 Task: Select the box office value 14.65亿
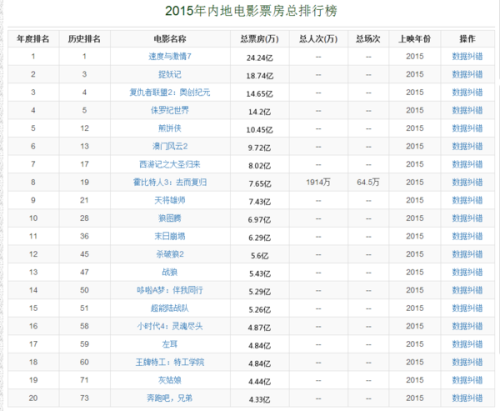[x=260, y=94]
